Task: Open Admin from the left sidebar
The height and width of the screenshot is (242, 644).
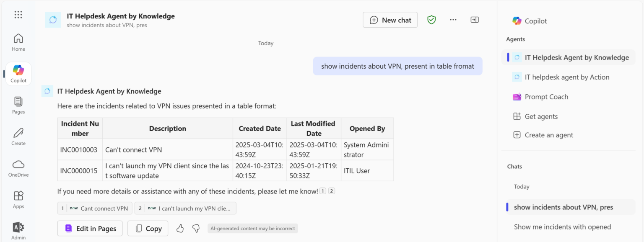Action: point(18,231)
